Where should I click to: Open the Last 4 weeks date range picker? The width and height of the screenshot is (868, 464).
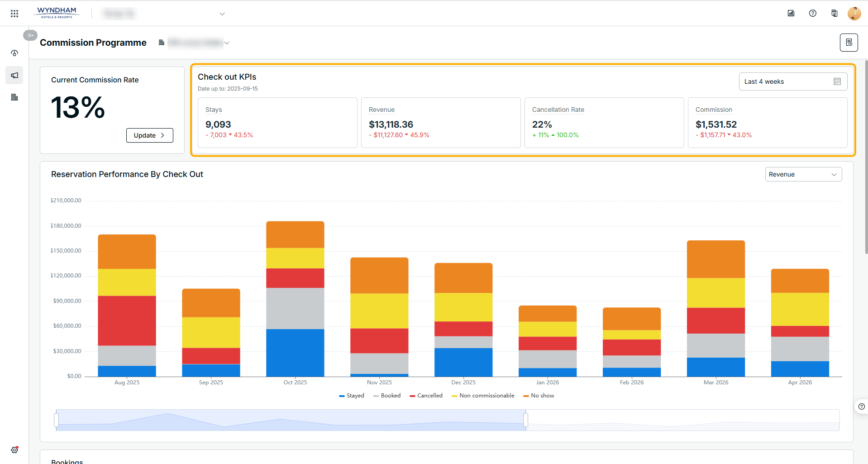tap(793, 81)
